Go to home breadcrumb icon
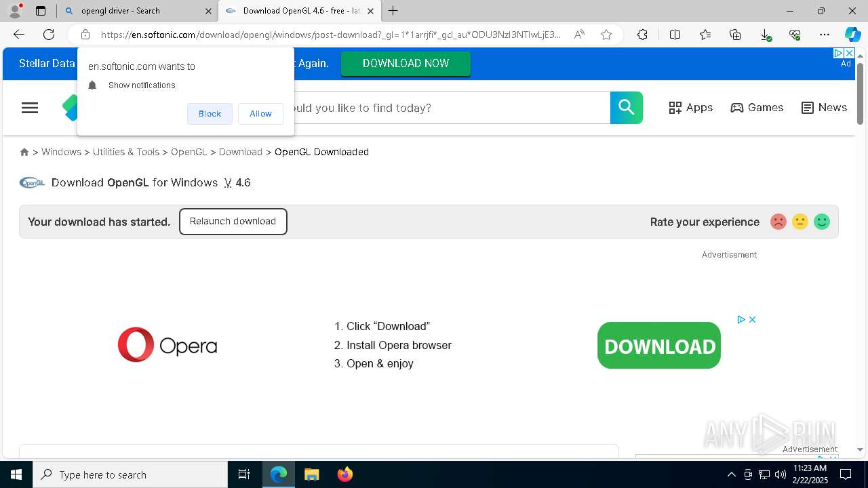 coord(24,152)
